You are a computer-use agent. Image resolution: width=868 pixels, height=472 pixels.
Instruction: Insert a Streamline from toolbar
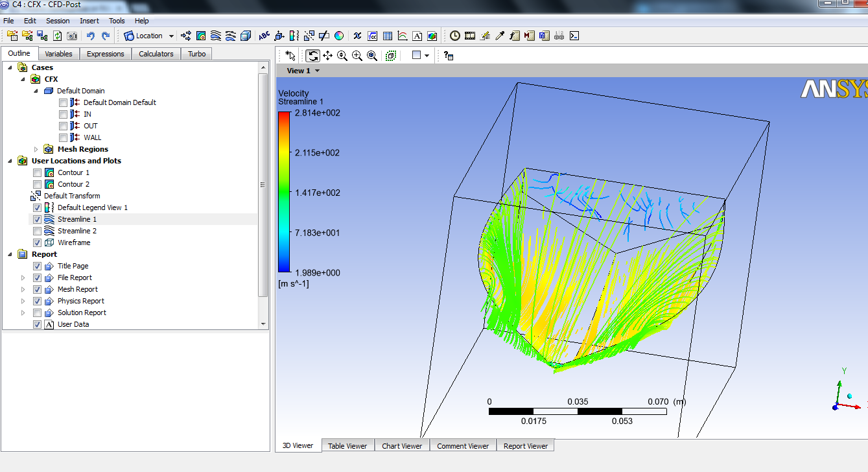click(x=216, y=36)
